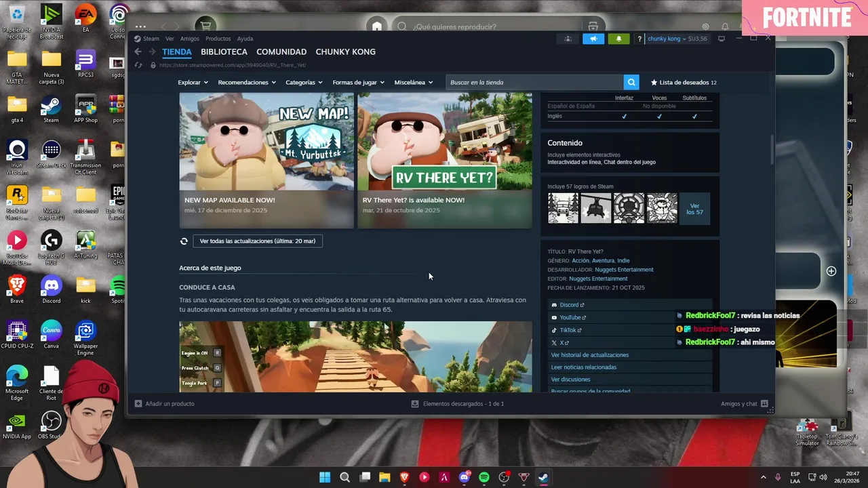The image size is (868, 488).
Task: Open Steam announcements megaphone button
Action: (x=593, y=39)
